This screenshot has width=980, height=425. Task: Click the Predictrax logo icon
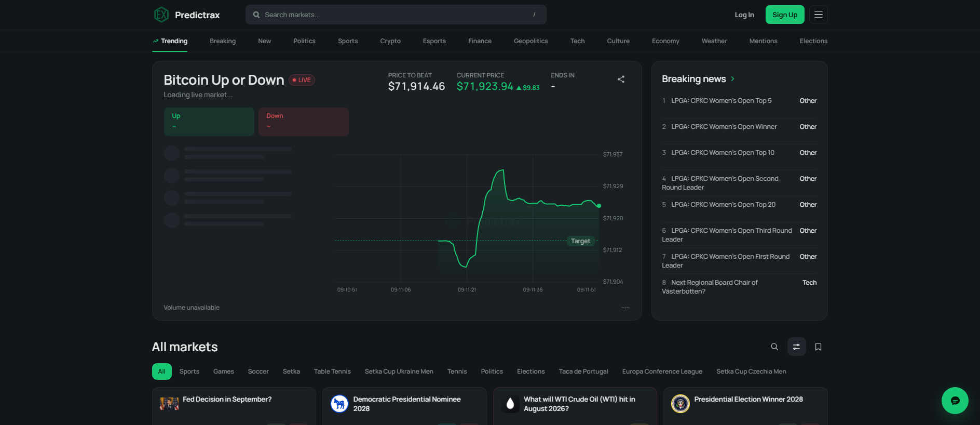[161, 15]
